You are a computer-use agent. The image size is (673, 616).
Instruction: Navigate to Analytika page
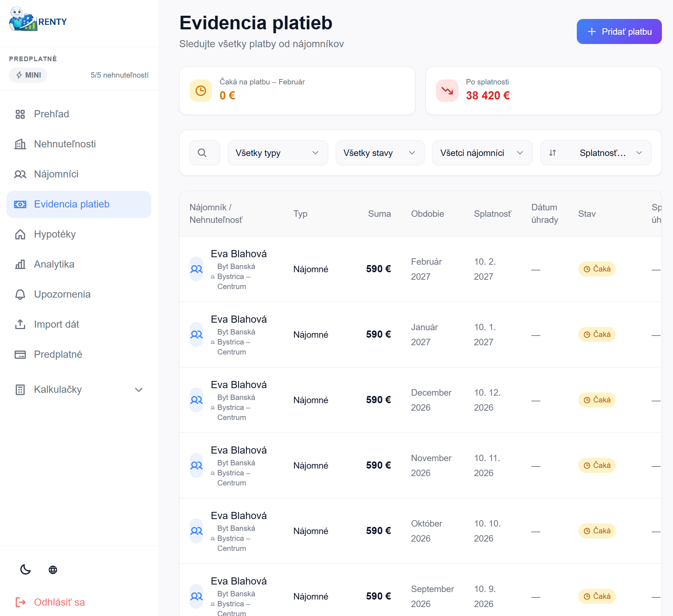pyautogui.click(x=54, y=264)
